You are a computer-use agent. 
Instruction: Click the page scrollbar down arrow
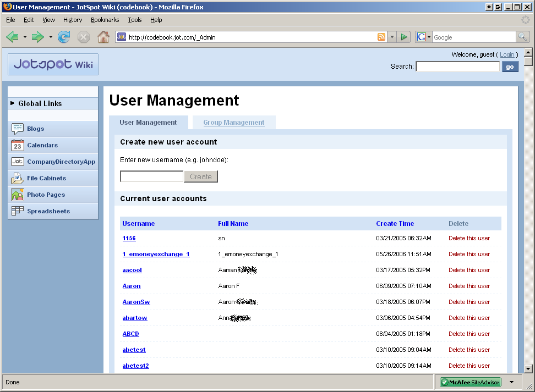[528, 368]
